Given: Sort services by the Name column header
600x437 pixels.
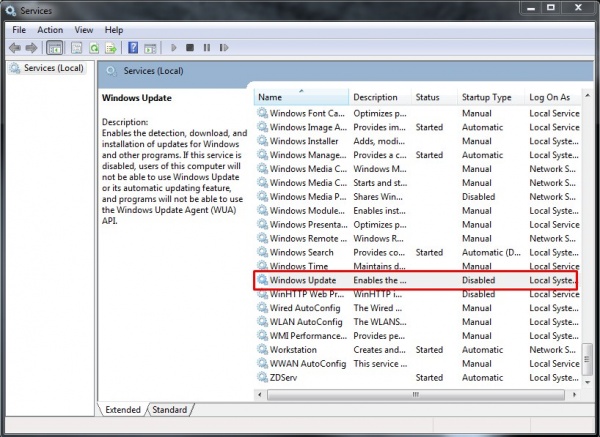Looking at the screenshot, I should [300, 97].
